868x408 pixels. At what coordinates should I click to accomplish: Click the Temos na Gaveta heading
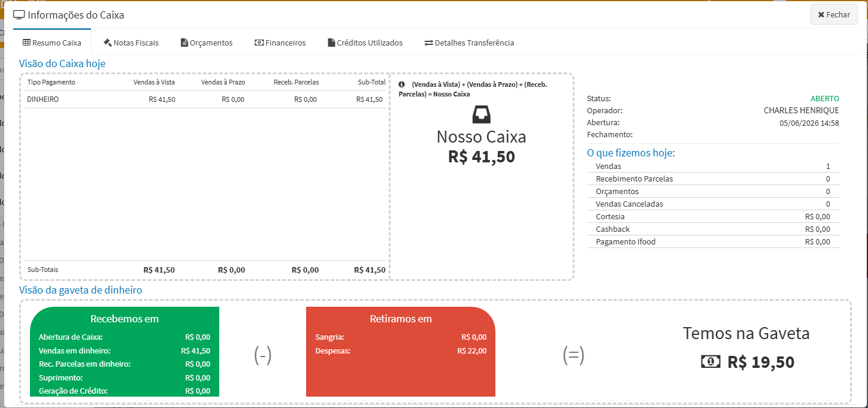[746, 334]
